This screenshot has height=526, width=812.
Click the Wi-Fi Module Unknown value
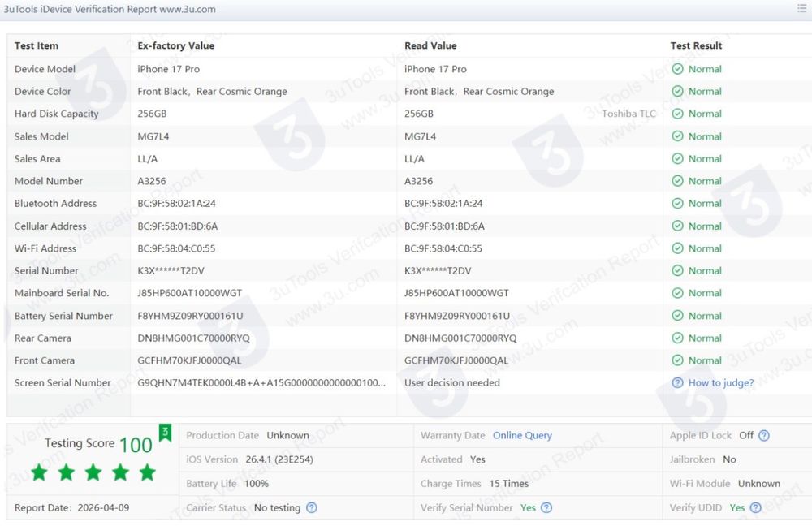click(x=758, y=483)
